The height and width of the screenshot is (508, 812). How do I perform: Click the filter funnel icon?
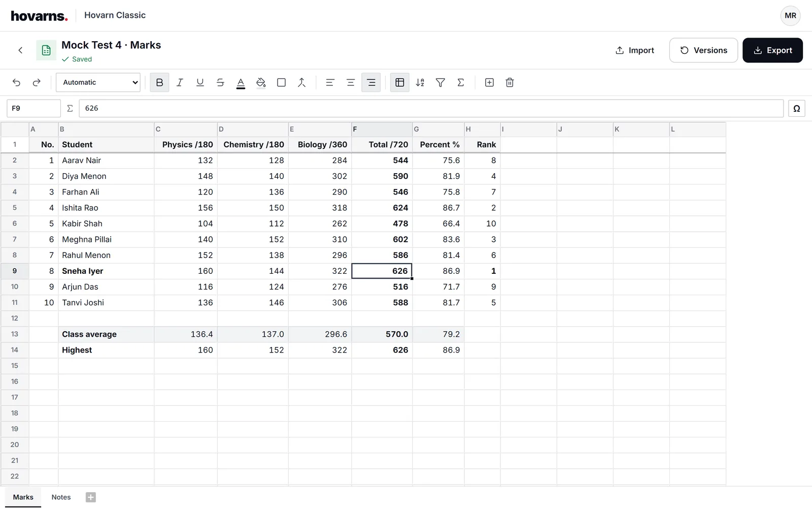(440, 82)
